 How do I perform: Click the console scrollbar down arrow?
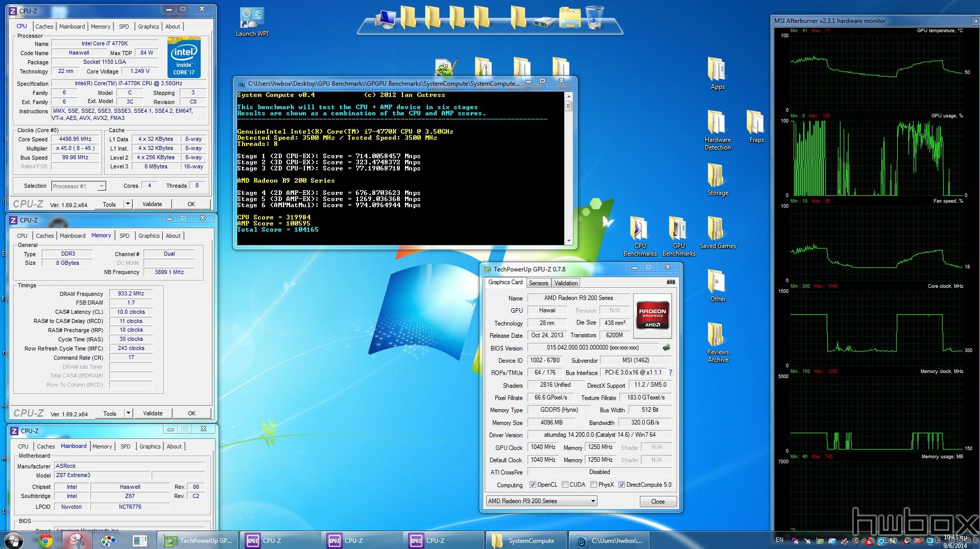tap(569, 240)
